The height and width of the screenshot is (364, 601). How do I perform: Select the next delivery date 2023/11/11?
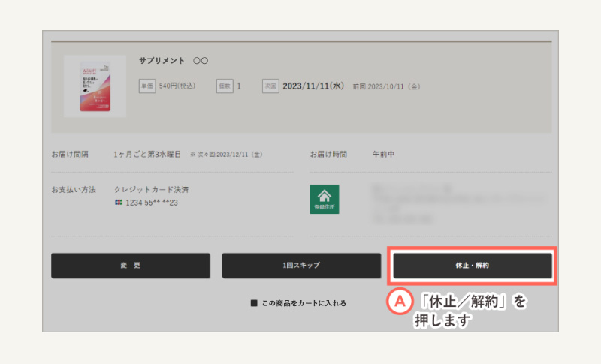coord(313,86)
